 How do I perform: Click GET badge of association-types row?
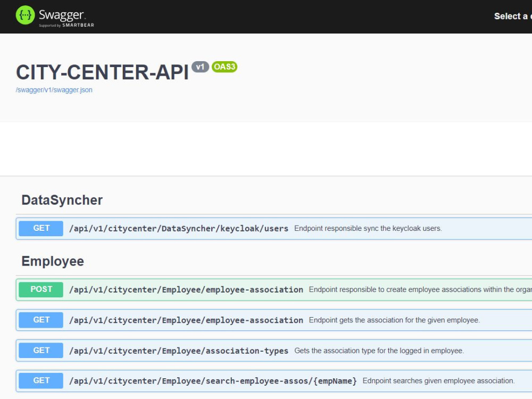pyautogui.click(x=41, y=351)
